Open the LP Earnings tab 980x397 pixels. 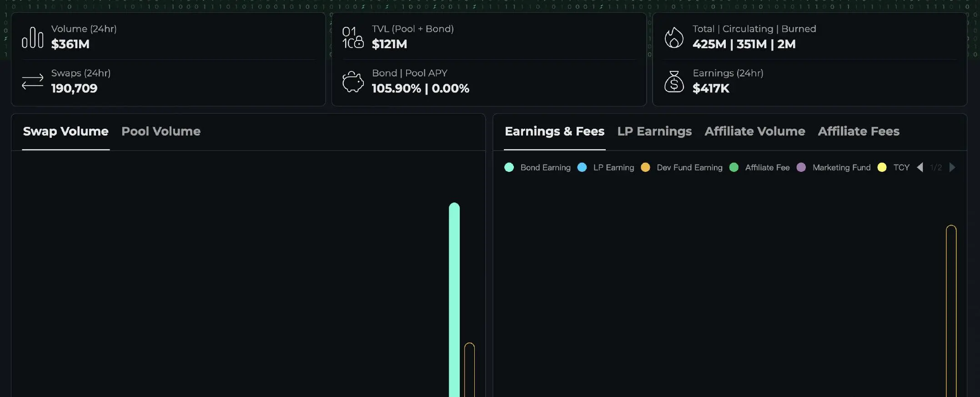pyautogui.click(x=654, y=131)
